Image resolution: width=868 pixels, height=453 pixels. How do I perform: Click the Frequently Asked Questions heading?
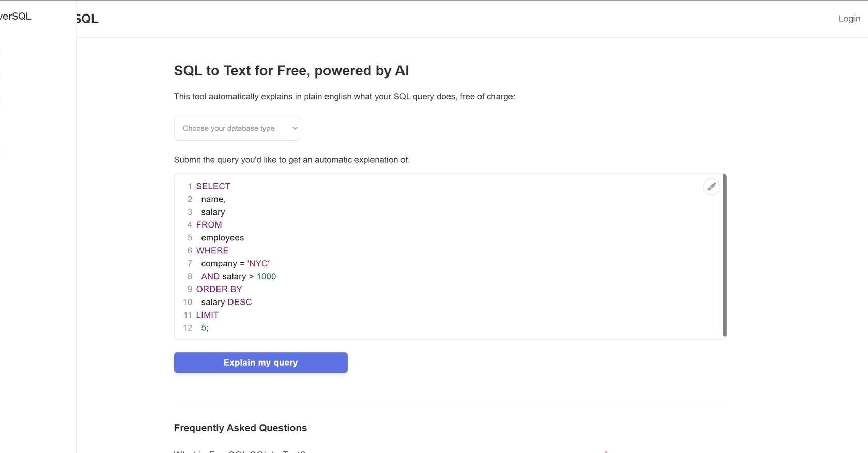pyautogui.click(x=240, y=428)
